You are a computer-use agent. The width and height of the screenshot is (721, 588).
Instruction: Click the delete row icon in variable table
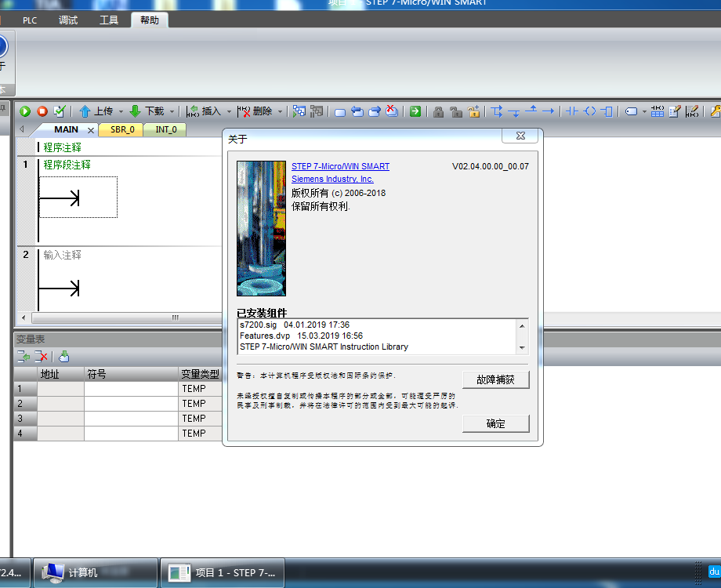click(42, 357)
